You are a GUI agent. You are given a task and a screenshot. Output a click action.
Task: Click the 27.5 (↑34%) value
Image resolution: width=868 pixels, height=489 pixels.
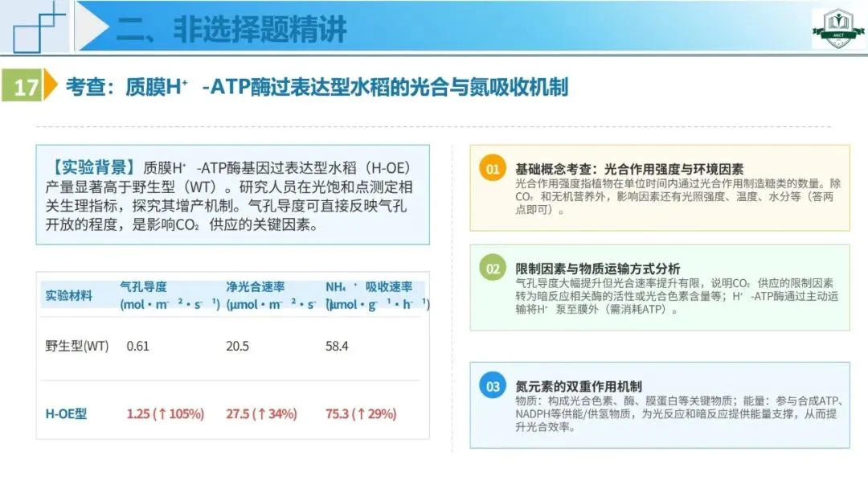(261, 413)
